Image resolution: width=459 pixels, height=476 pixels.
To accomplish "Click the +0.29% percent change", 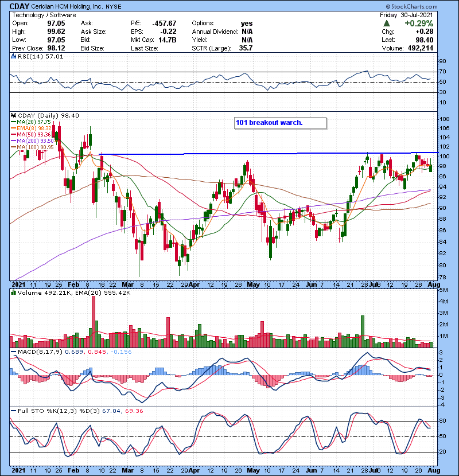I will pyautogui.click(x=419, y=24).
